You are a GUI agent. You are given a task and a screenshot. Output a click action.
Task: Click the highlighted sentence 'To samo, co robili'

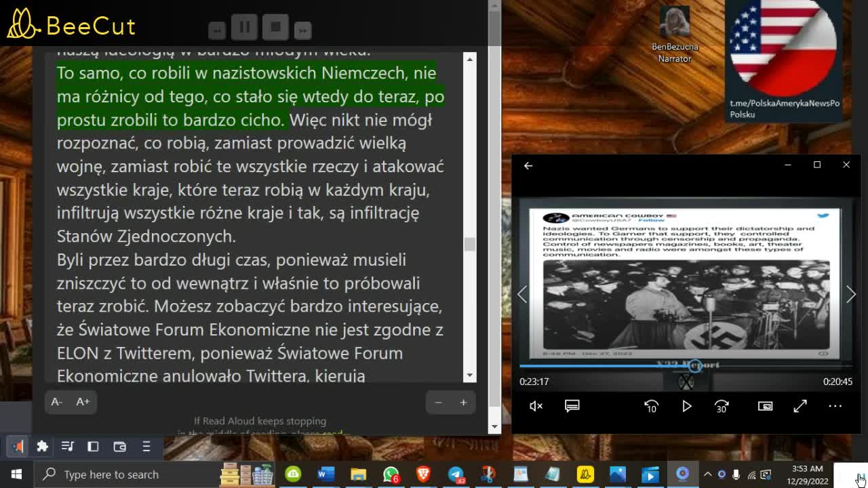tap(250, 96)
